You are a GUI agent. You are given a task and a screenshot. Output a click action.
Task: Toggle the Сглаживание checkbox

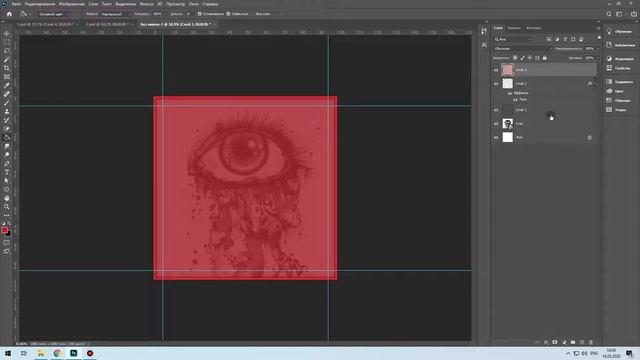[200, 14]
